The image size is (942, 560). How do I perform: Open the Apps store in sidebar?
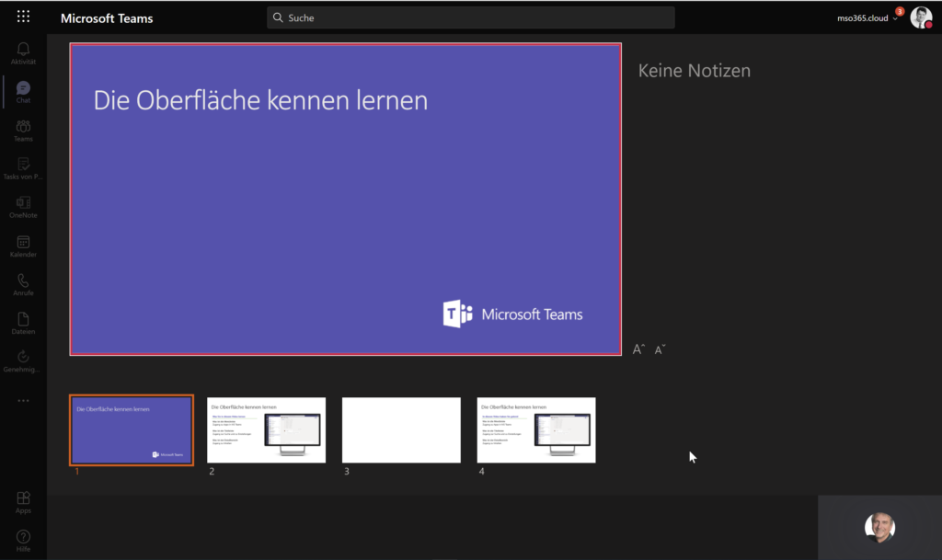click(x=23, y=502)
